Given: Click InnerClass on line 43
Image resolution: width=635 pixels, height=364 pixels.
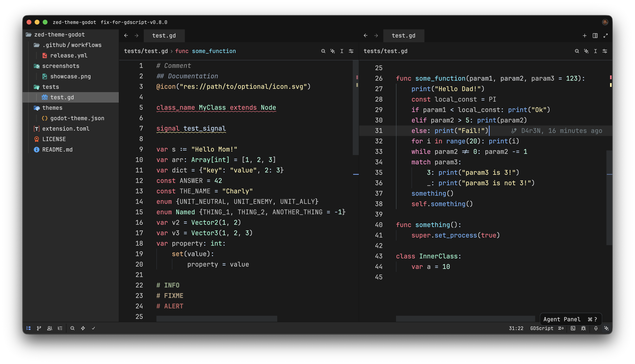Looking at the screenshot, I should pos(438,256).
